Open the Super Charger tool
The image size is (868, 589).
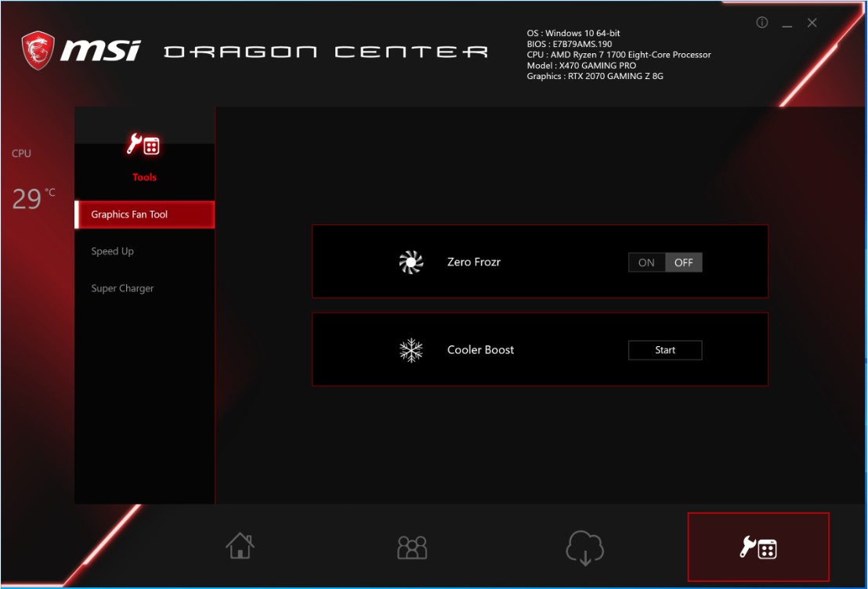[122, 288]
